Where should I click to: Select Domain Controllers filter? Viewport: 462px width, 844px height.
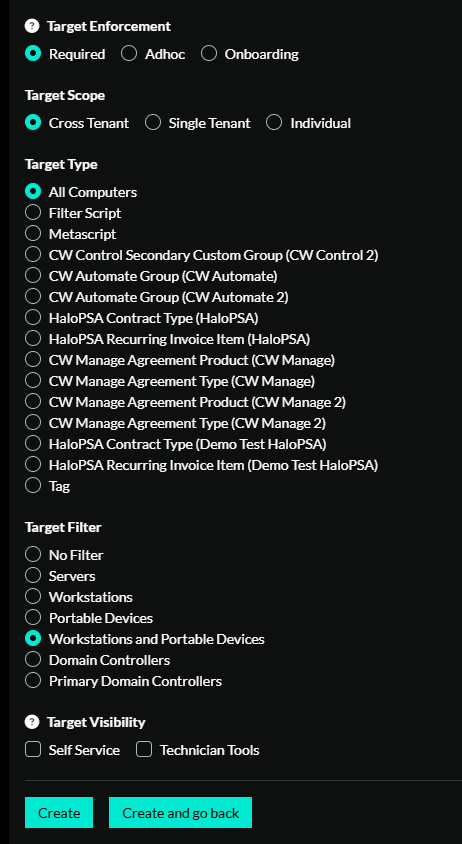click(x=33, y=659)
